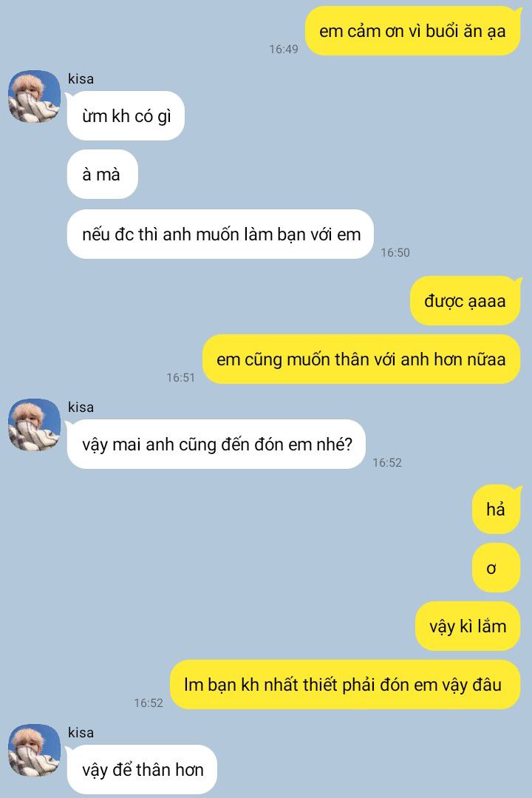Tap kisa's avatar beside "vậy mai anh cũng đến đón em nhé?"
This screenshot has height=798, width=532.
[x=34, y=425]
